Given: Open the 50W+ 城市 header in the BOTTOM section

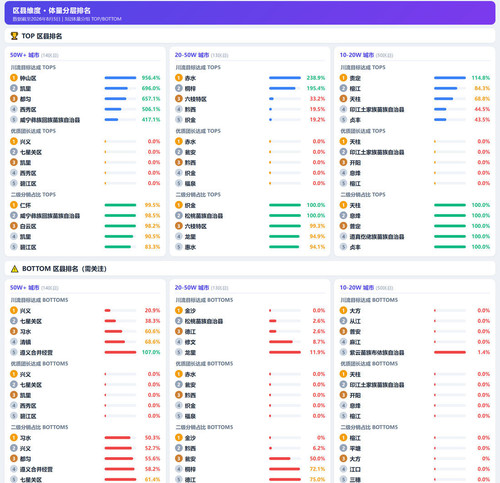Looking at the screenshot, I should 25,288.
